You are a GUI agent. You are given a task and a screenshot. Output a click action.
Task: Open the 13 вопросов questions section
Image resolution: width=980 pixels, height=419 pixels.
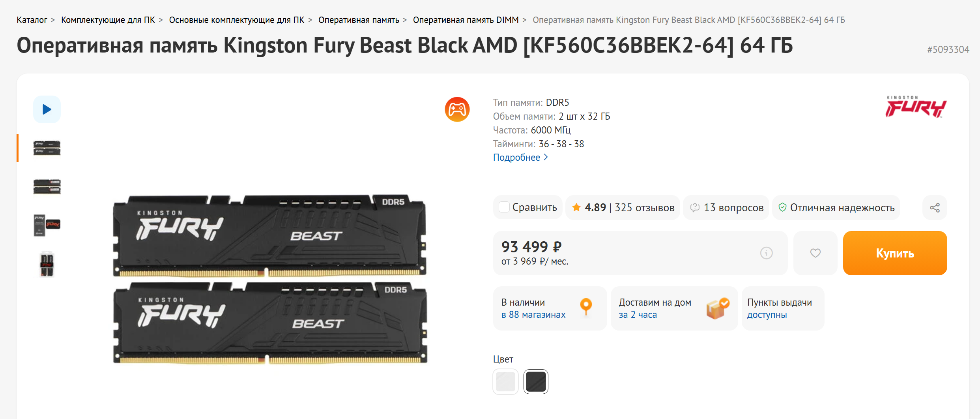coord(727,208)
